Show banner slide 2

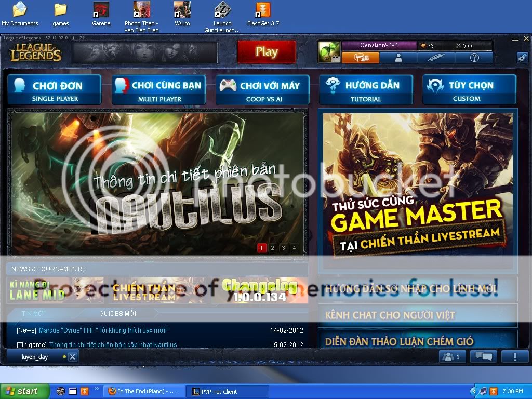(x=272, y=248)
